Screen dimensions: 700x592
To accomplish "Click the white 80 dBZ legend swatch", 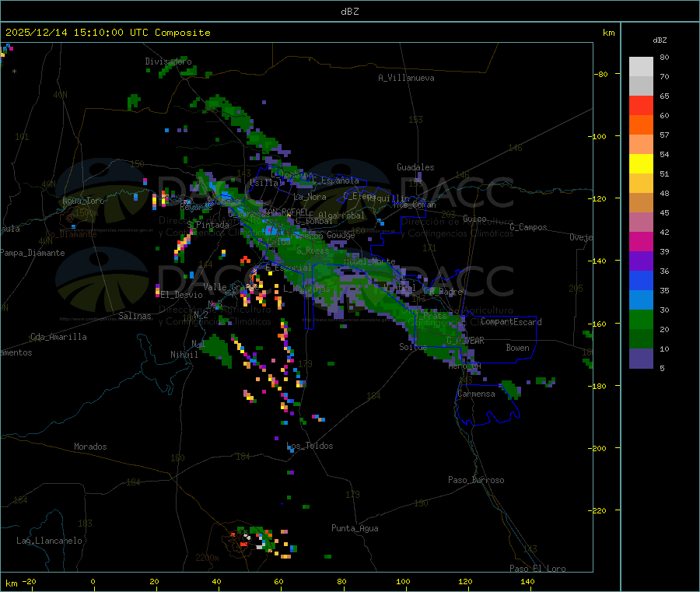I will 641,67.
